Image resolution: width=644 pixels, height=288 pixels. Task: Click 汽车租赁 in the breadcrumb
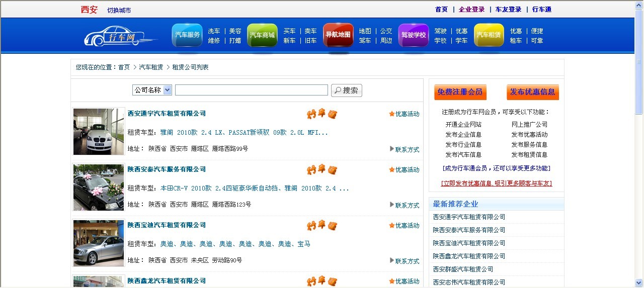151,67
